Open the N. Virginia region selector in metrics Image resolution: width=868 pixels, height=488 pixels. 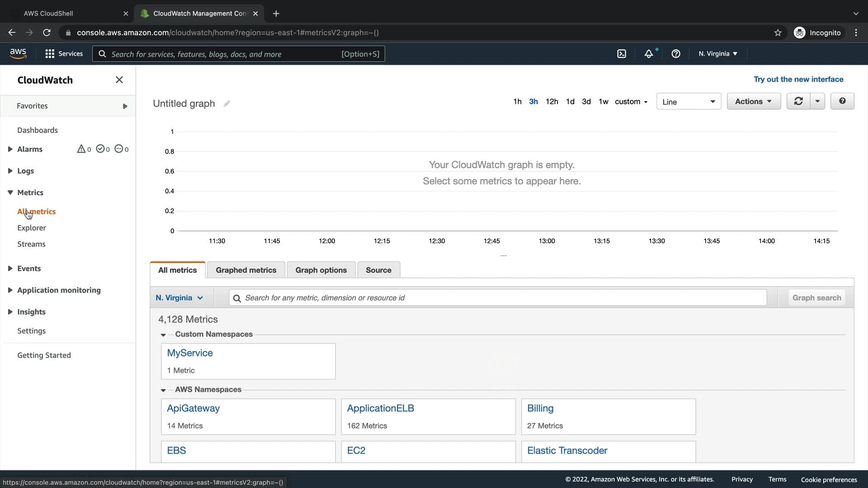tap(179, 298)
